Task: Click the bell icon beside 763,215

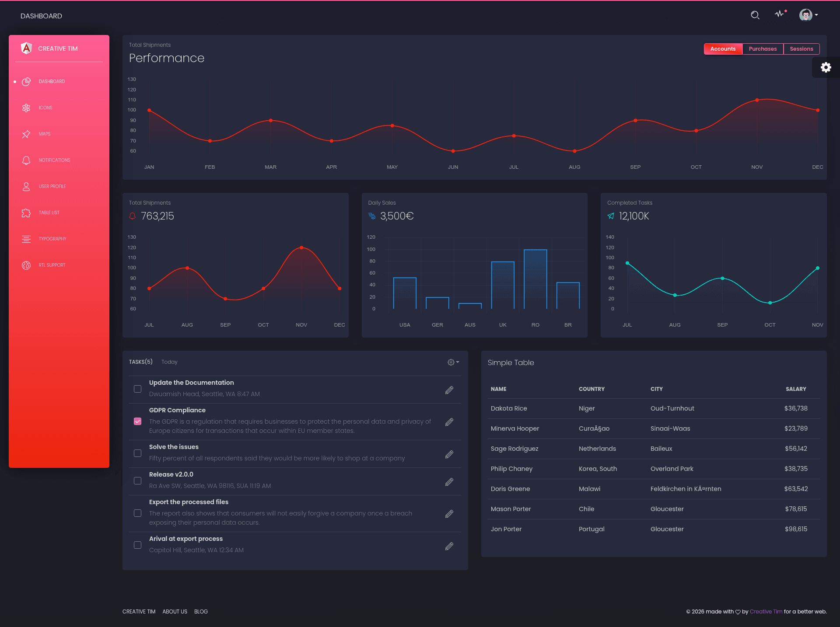Action: click(x=133, y=216)
